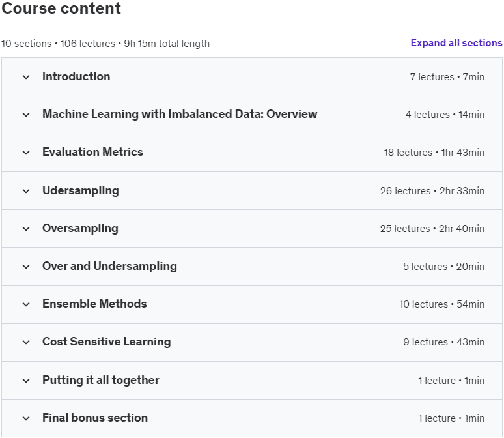Expand the Udersampling section chevron
This screenshot has height=438, width=504.
(26, 191)
